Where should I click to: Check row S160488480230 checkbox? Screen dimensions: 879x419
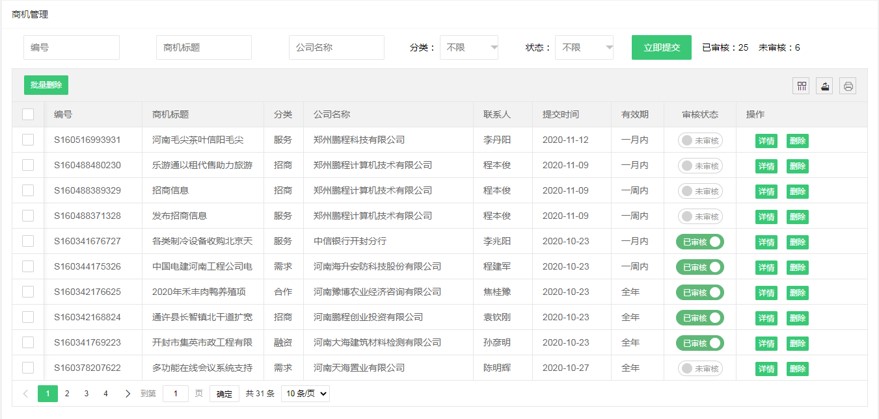point(28,165)
